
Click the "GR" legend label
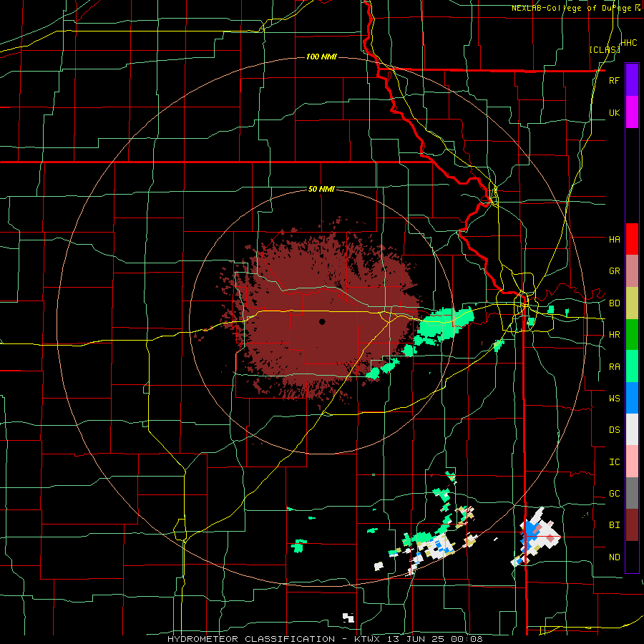point(614,271)
